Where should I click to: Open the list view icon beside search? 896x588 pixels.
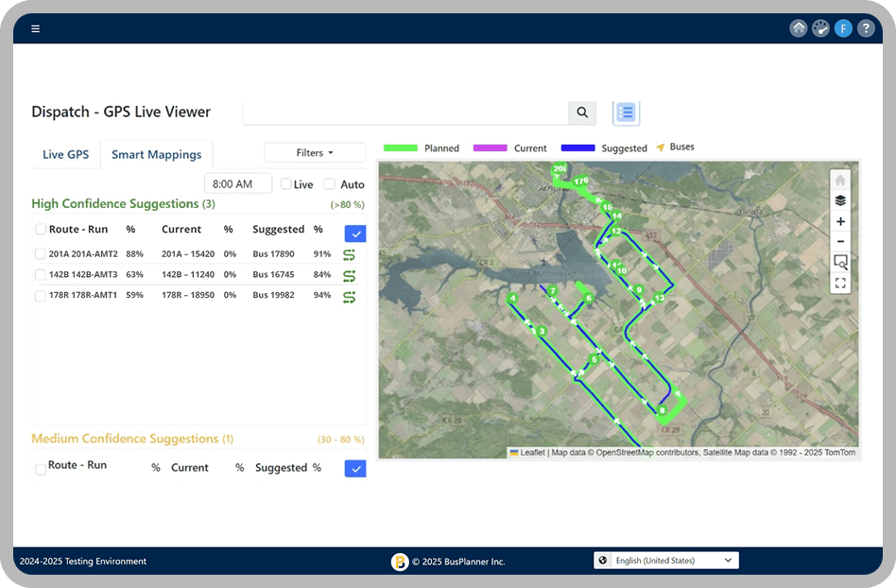pyautogui.click(x=626, y=112)
